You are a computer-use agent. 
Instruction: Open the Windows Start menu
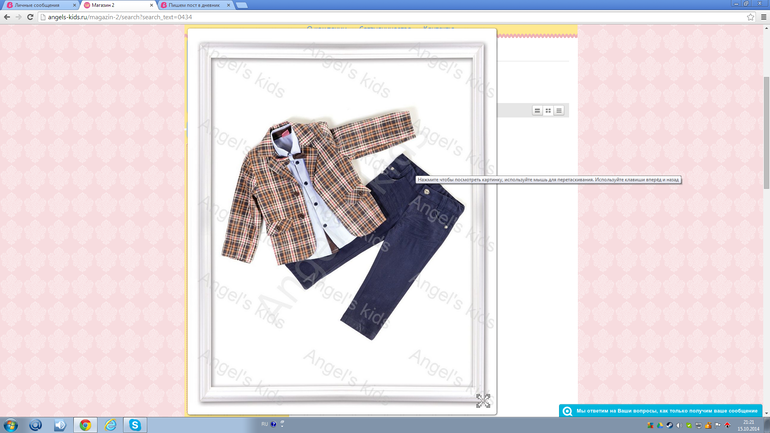click(x=10, y=425)
